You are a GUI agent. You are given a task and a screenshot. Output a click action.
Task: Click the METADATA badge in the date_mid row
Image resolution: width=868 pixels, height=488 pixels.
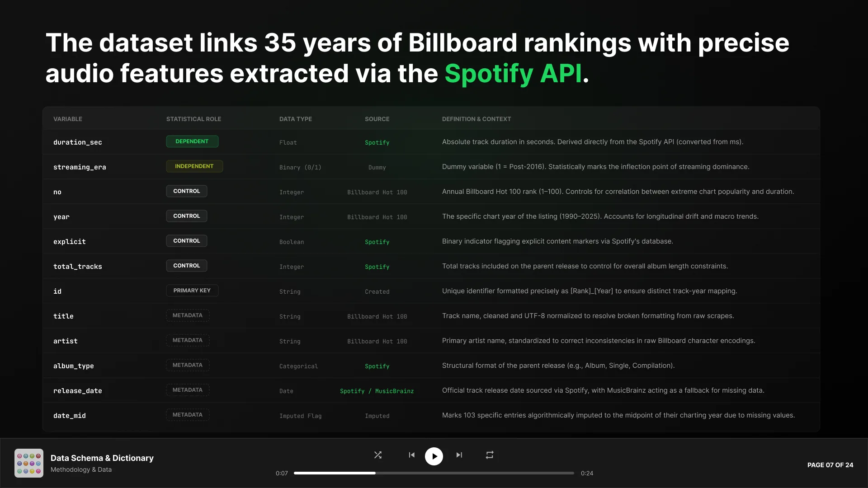[188, 415]
